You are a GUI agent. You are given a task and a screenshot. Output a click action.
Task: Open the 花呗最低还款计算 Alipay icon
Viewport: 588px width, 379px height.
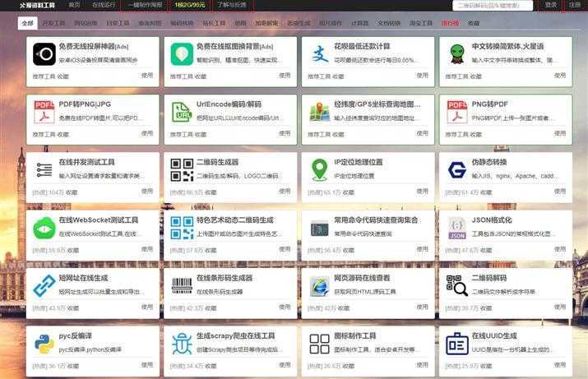coord(319,54)
